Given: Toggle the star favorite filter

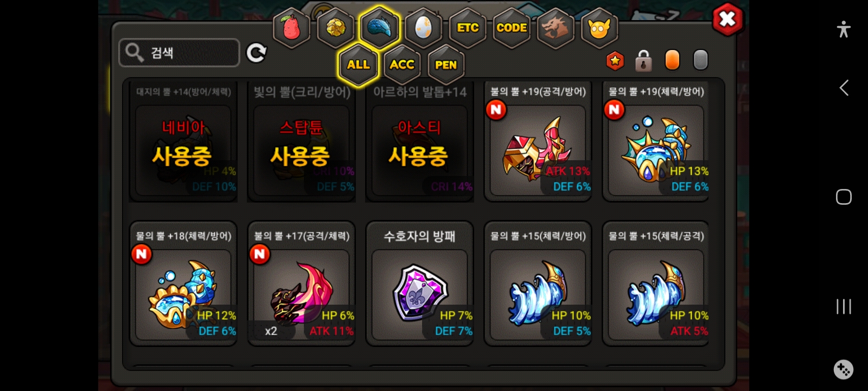Looking at the screenshot, I should tap(615, 61).
